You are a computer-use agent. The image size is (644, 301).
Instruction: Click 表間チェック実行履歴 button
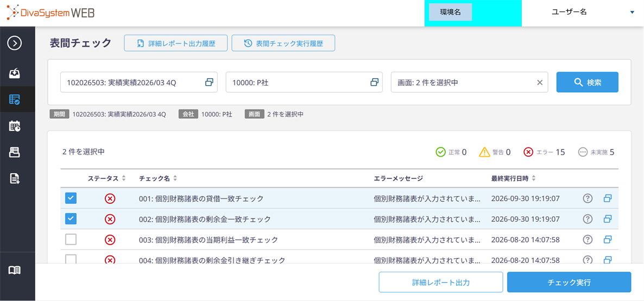[283, 43]
